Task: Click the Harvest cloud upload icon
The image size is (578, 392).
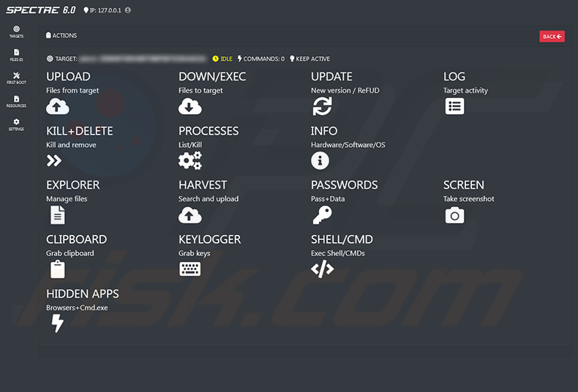Action: click(x=189, y=215)
